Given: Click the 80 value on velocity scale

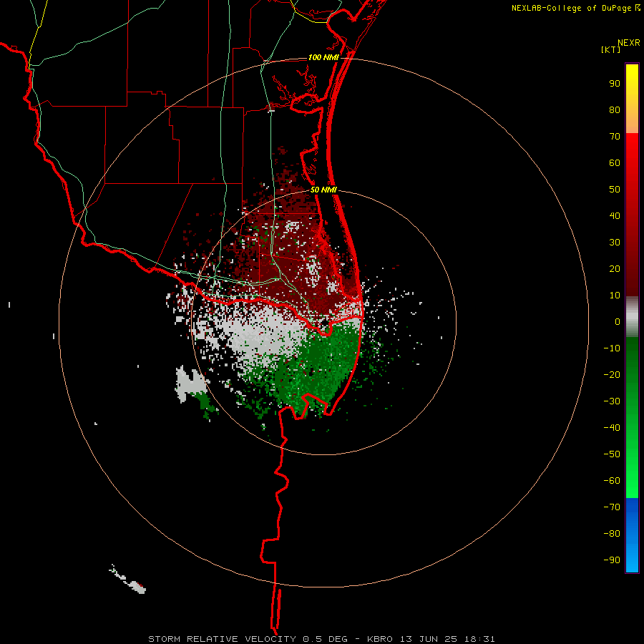Looking at the screenshot, I should coord(615,109).
